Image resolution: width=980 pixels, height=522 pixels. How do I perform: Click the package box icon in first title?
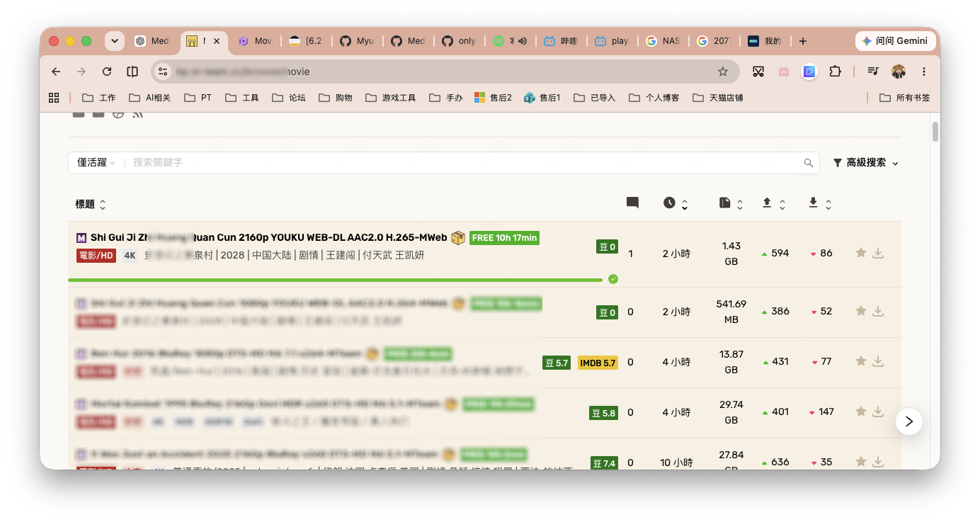click(458, 238)
